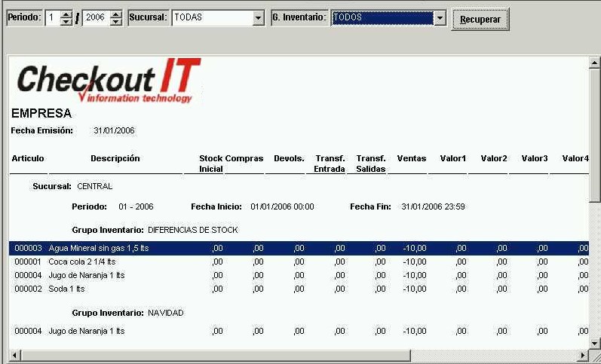601x364 pixels.
Task: Select the Soda 1 lts row
Action: [68, 289]
